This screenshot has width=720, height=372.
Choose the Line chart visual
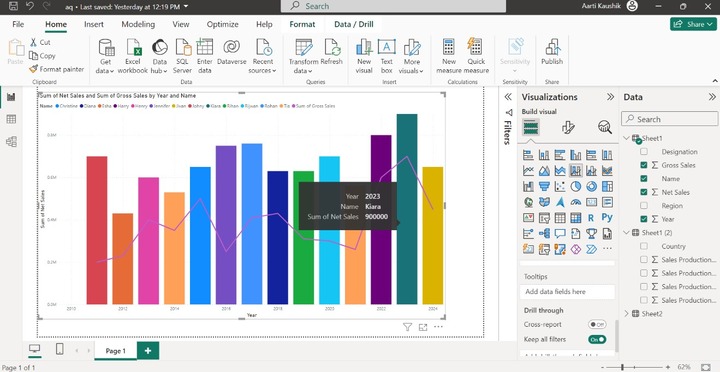[528, 171]
